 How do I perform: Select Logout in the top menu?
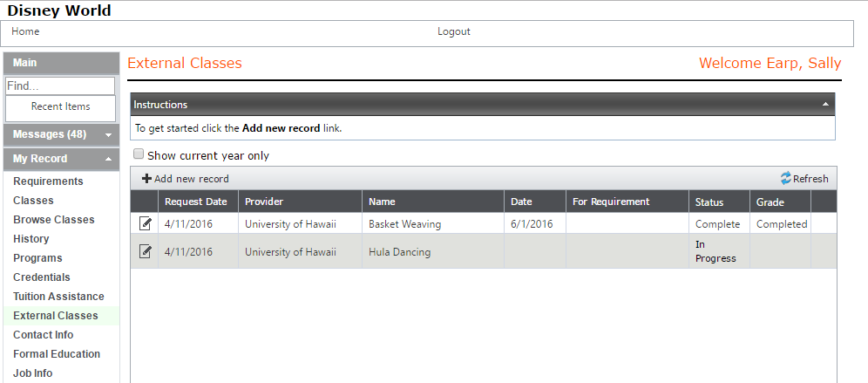point(454,31)
